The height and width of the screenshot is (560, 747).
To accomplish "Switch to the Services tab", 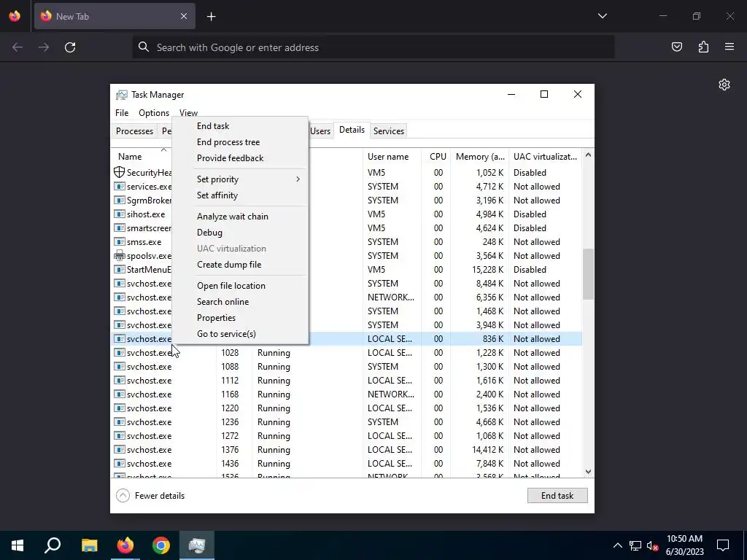I will pos(389,131).
